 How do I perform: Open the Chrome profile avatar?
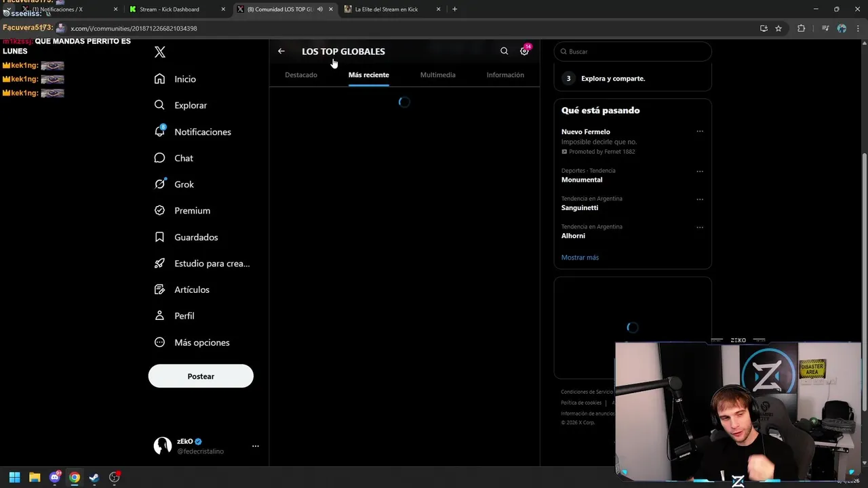point(842,28)
